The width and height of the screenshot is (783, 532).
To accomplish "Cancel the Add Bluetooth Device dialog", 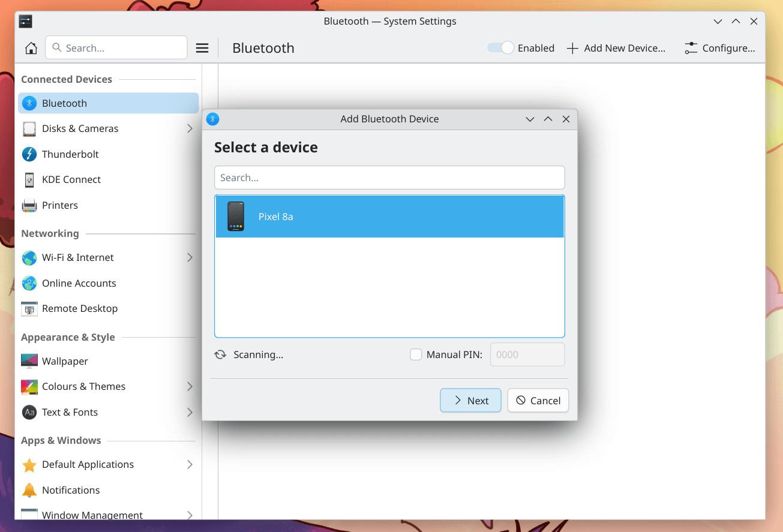I will coord(538,400).
